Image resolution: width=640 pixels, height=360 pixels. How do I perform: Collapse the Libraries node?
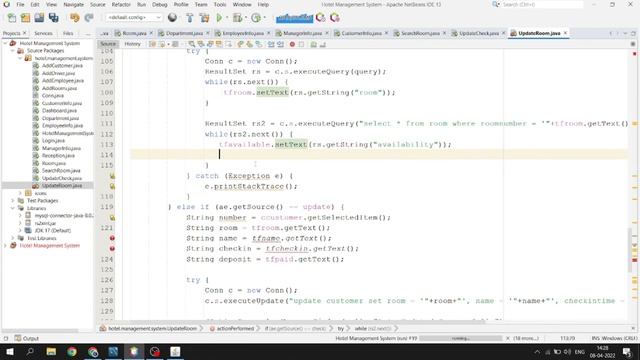click(x=13, y=208)
